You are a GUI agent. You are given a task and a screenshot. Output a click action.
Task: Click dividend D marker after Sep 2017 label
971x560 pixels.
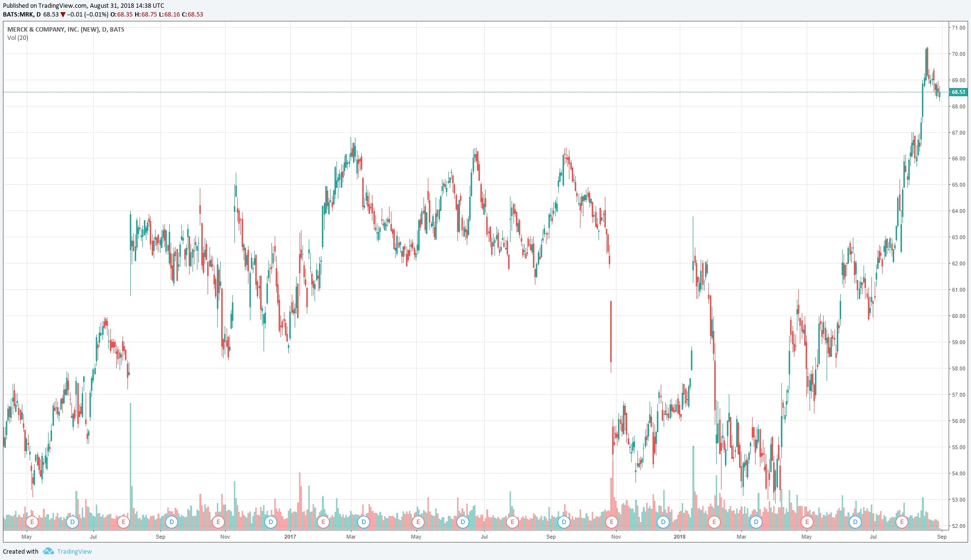[564, 522]
